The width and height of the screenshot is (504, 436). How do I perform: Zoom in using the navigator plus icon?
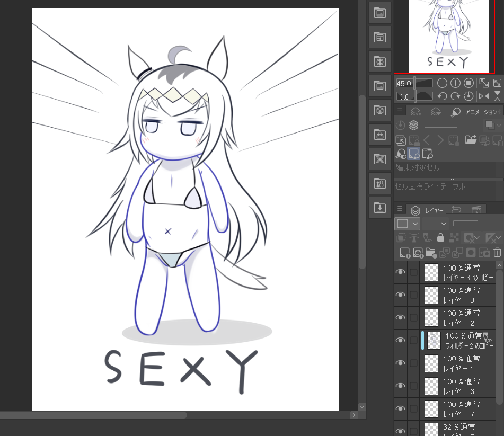tap(455, 83)
